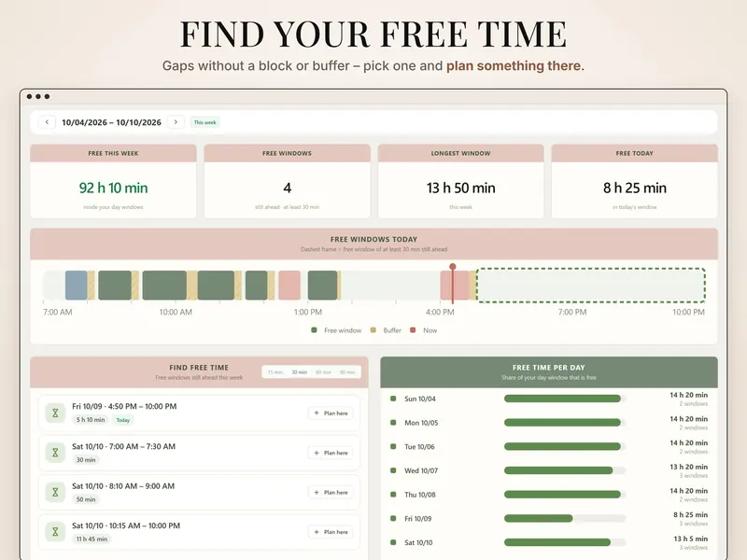Go to the next week with the right chevron

point(176,122)
